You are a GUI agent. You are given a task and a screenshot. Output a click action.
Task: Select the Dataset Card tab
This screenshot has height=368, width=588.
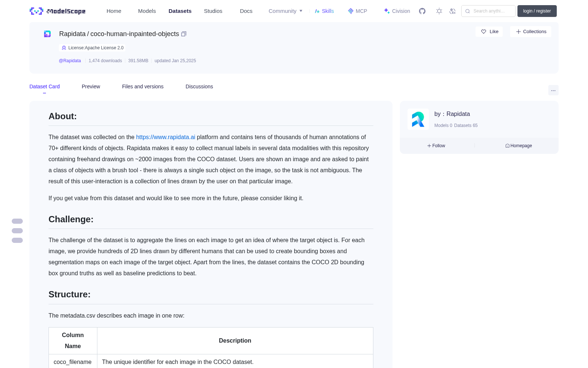pyautogui.click(x=44, y=86)
